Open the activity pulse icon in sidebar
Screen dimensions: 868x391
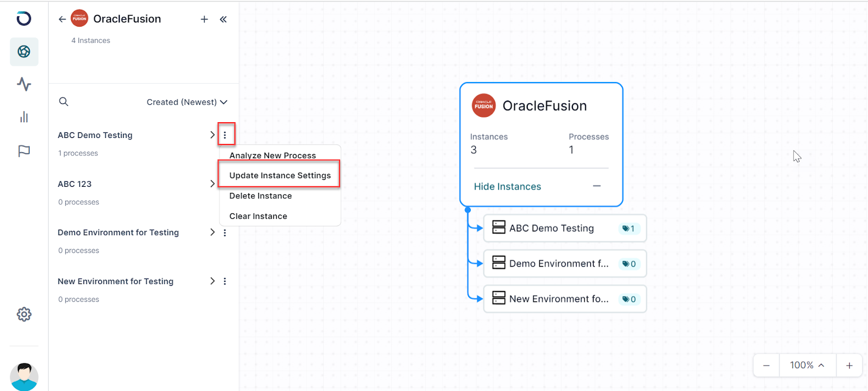point(24,84)
